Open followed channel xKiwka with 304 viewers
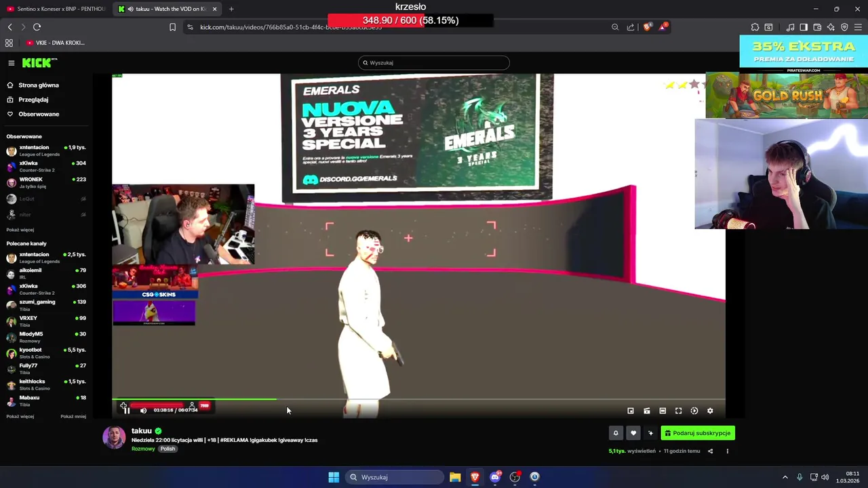 [46, 167]
